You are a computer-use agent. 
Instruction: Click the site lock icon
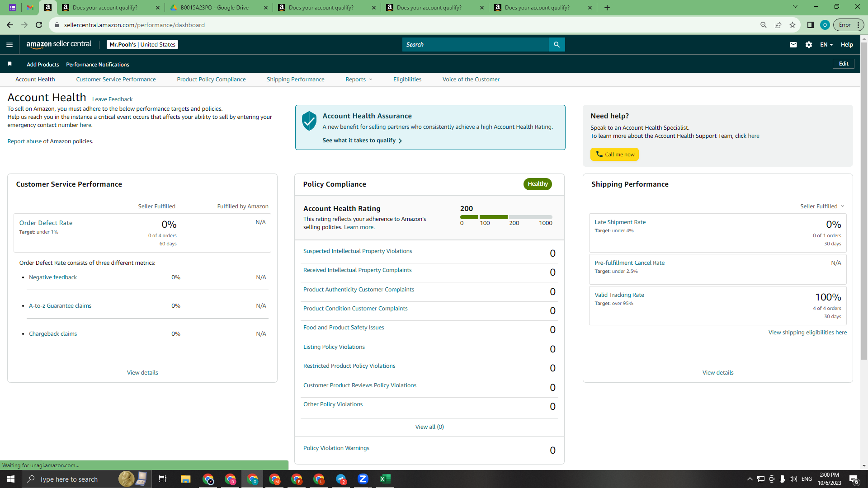(57, 25)
